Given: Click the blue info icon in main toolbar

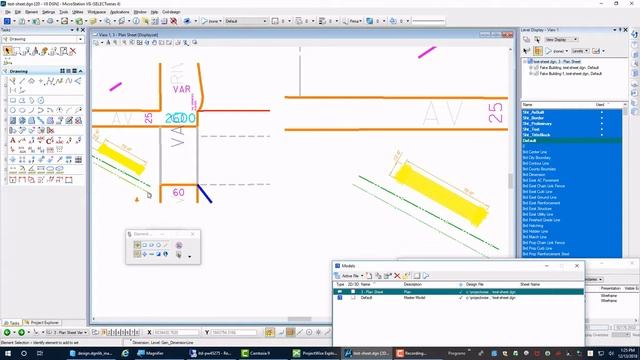Looking at the screenshot, I should 136,21.
